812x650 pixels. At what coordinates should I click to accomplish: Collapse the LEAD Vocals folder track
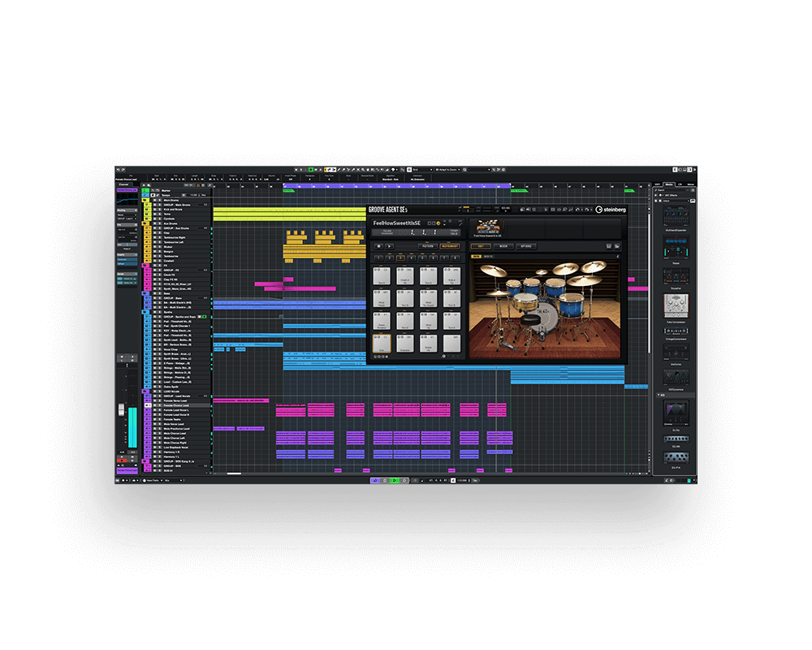(146, 392)
